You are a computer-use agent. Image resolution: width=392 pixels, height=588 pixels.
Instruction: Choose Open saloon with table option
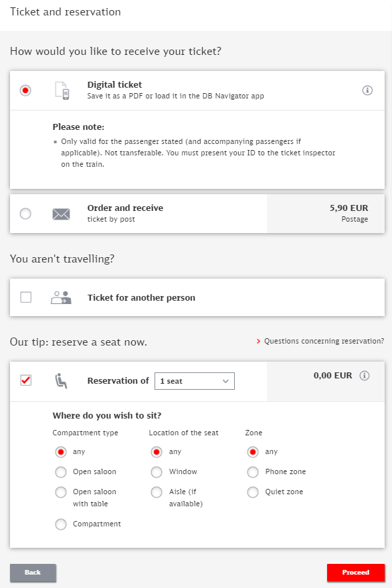tap(61, 492)
